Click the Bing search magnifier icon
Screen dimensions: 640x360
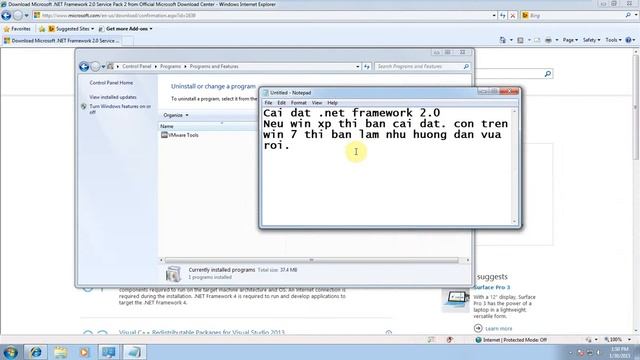(x=628, y=15)
